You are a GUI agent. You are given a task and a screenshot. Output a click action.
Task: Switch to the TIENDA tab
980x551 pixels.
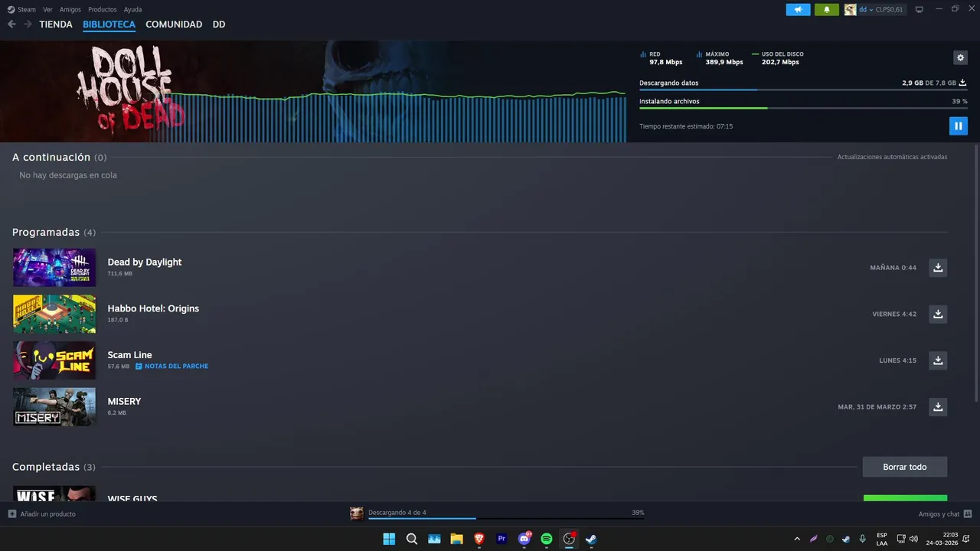(x=56, y=24)
